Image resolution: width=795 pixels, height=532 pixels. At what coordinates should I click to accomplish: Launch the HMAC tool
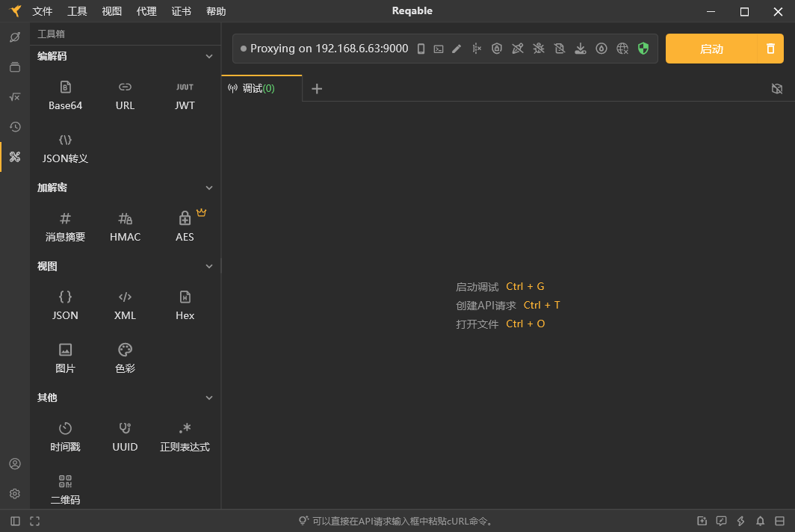125,226
